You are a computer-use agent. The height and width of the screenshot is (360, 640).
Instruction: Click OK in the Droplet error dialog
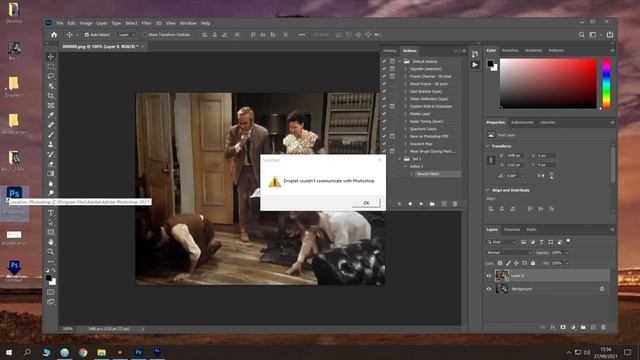(x=366, y=203)
